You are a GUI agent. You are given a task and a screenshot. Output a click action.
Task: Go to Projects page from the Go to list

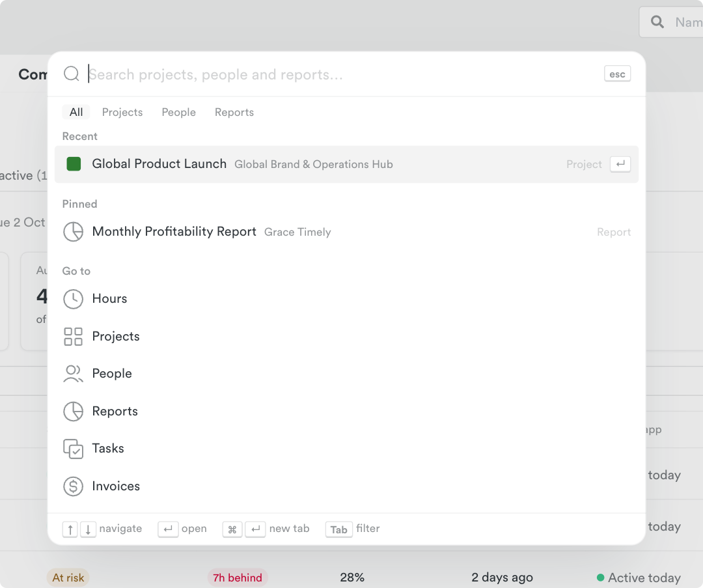346,337
